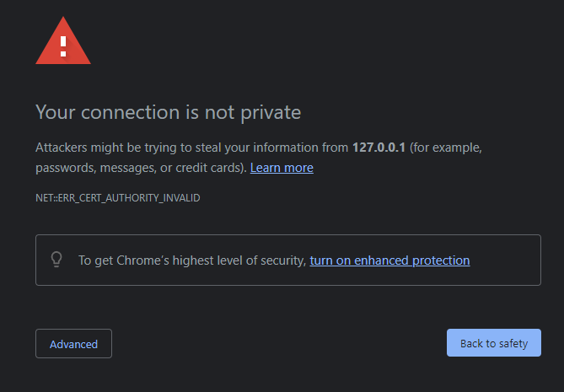
Task: Expand the Advanced options
Action: [x=73, y=344]
